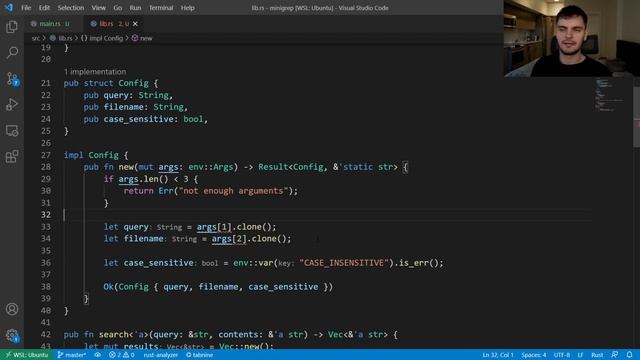Change the UTF-8 file encoding
The height and width of the screenshot is (360, 640).
[562, 355]
